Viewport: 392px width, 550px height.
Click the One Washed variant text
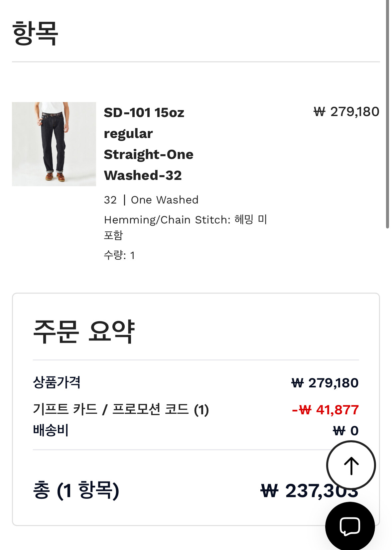[x=165, y=200]
